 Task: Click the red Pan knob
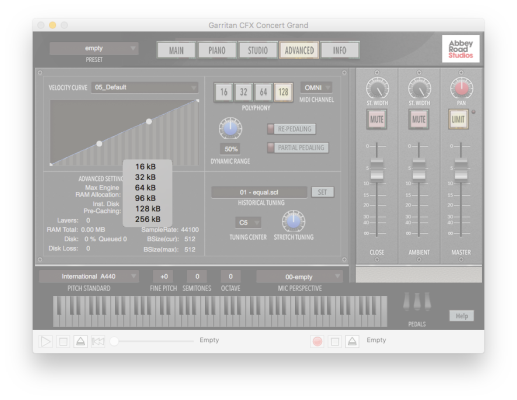(x=461, y=88)
